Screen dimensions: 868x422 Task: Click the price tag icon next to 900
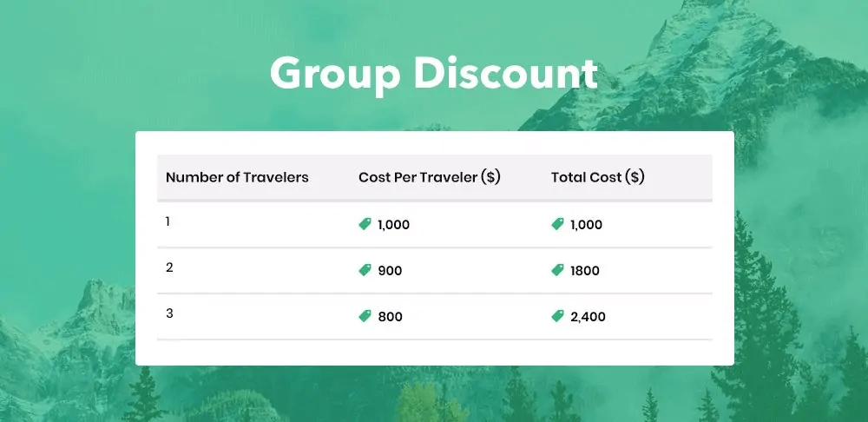[365, 270]
